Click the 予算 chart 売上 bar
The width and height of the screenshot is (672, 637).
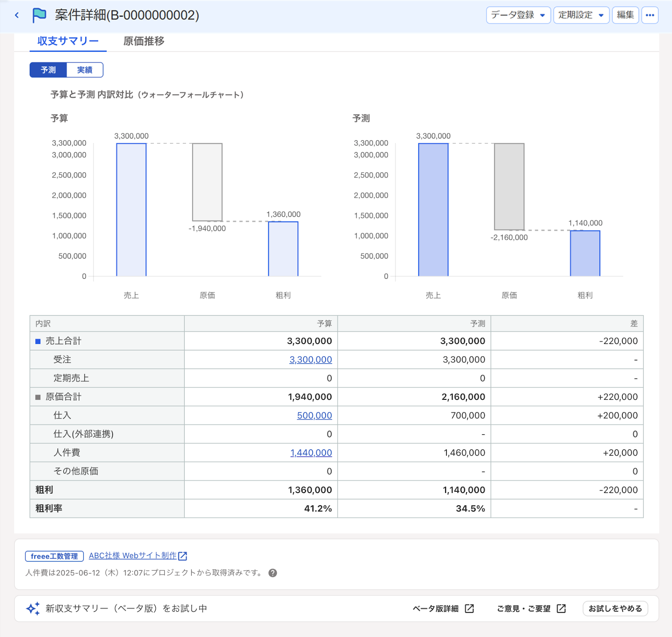point(131,210)
